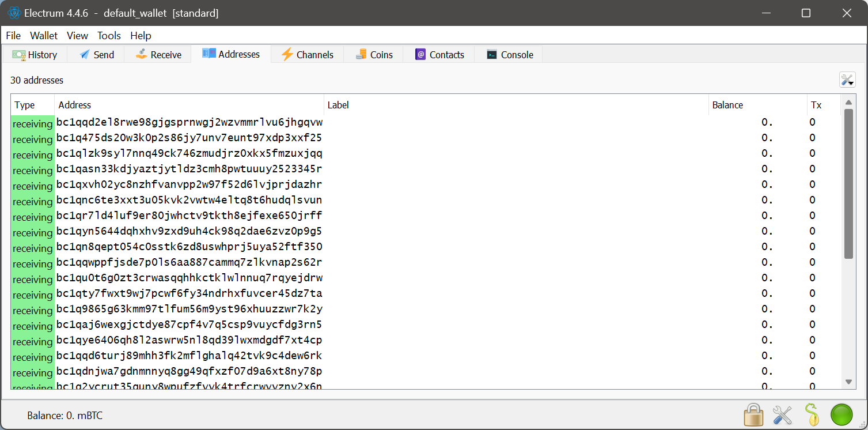Screen dimensions: 868x430
Task: Sort by the Label column header
Action: tap(516, 105)
